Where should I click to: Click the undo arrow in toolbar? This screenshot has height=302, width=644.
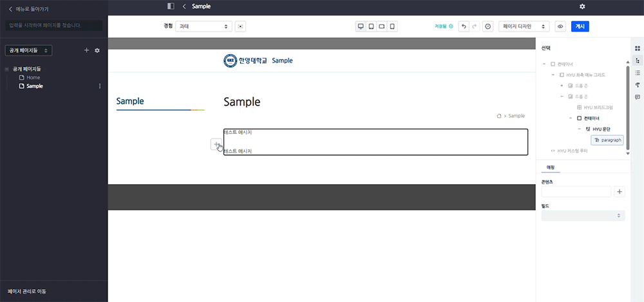[463, 26]
